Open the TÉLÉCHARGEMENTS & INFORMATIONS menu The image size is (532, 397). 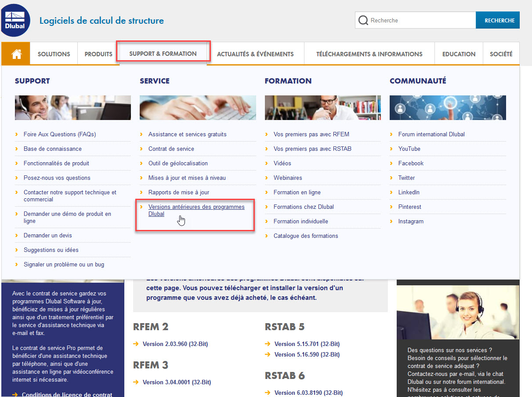(x=369, y=54)
